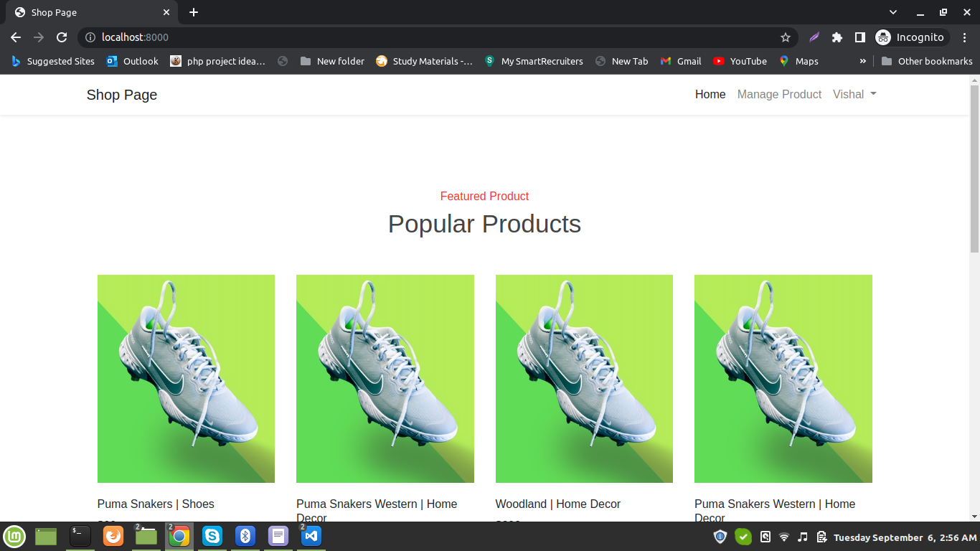Open the Manage Product link
Screen dimensions: 980x551
click(779, 94)
